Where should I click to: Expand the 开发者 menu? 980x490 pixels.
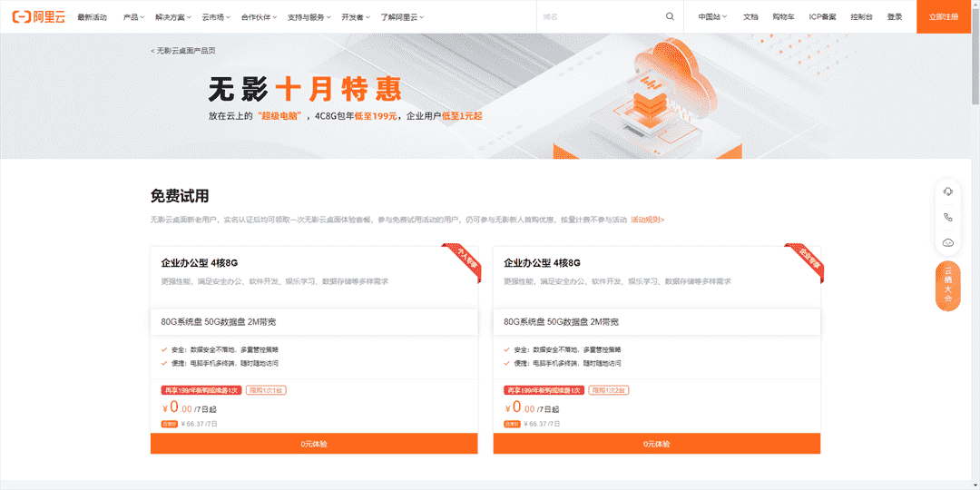[x=356, y=17]
